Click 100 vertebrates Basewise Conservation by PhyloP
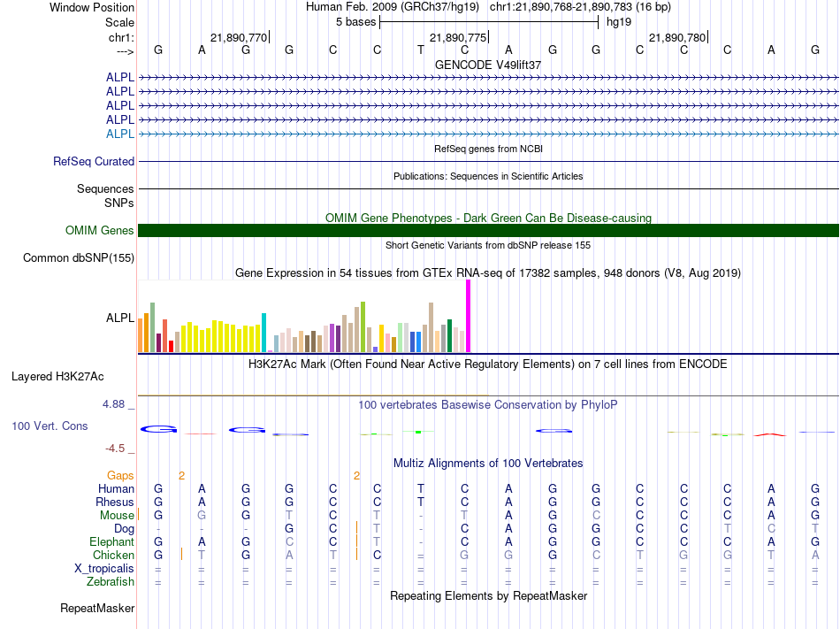This screenshot has width=840, height=629. (488, 405)
